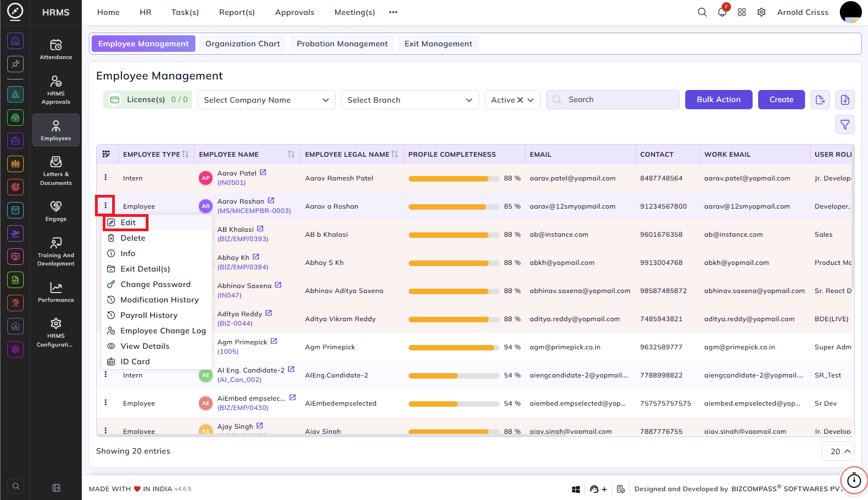The image size is (868, 500).
Task: Open Letters & Documents module
Action: tap(56, 171)
